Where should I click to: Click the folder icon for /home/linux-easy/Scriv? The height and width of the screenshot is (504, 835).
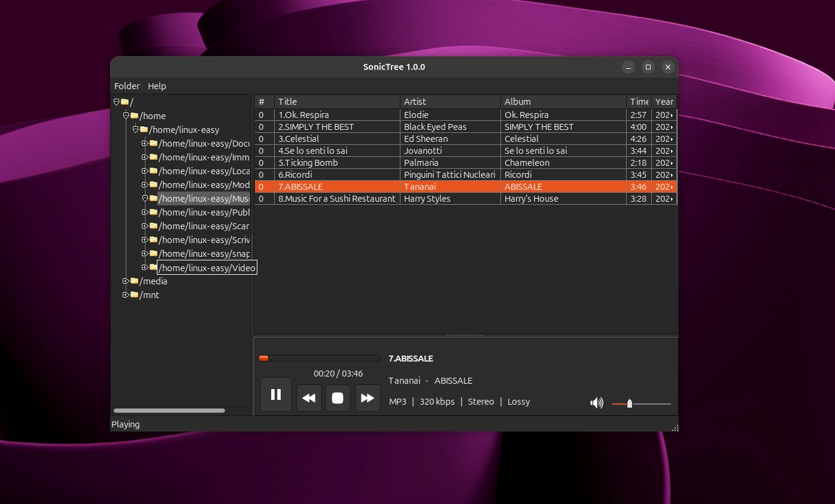click(153, 239)
